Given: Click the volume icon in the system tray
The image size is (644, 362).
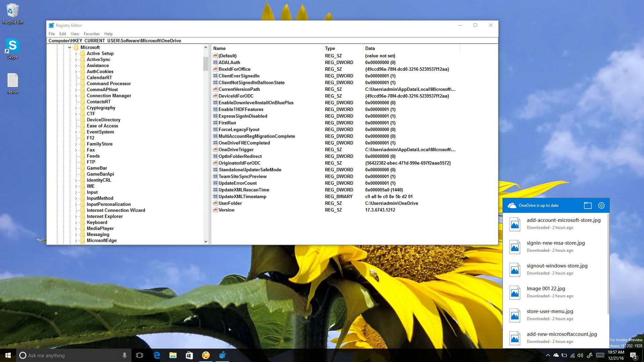Looking at the screenshot, I should [x=580, y=355].
